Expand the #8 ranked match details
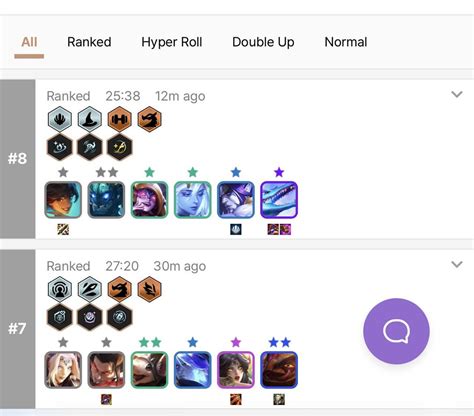 [457, 94]
